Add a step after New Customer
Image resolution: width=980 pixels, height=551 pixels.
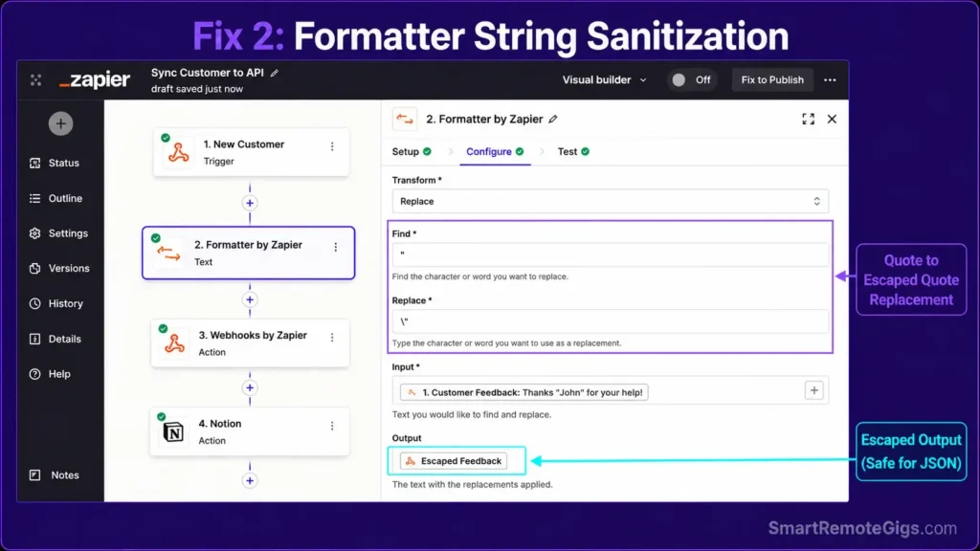tap(250, 203)
